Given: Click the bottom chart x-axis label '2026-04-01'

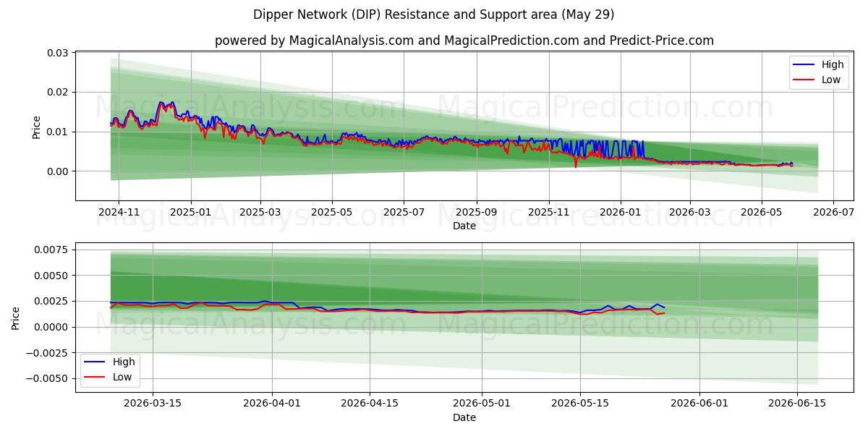Looking at the screenshot, I should (x=272, y=405).
